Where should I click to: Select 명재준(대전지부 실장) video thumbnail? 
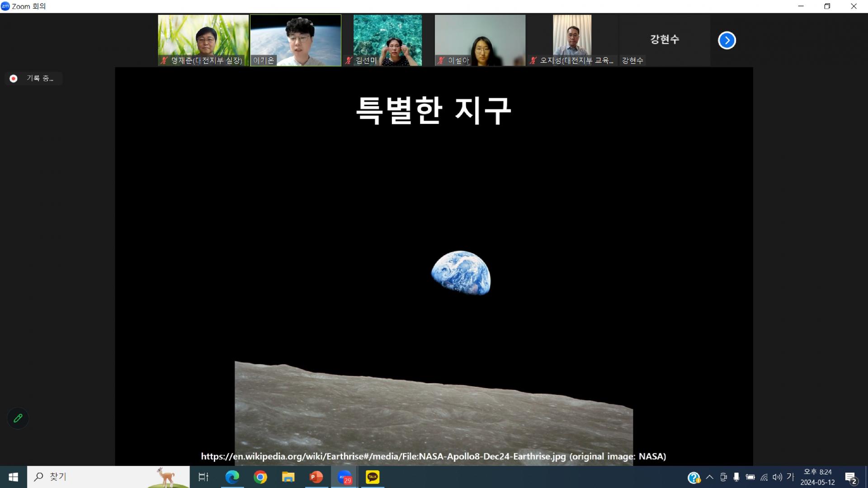(x=203, y=40)
